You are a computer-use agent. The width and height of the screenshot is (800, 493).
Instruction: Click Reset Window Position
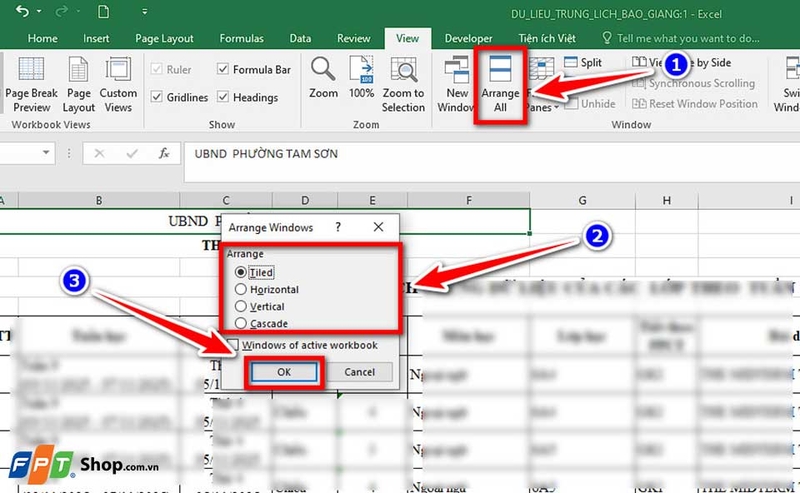695,104
